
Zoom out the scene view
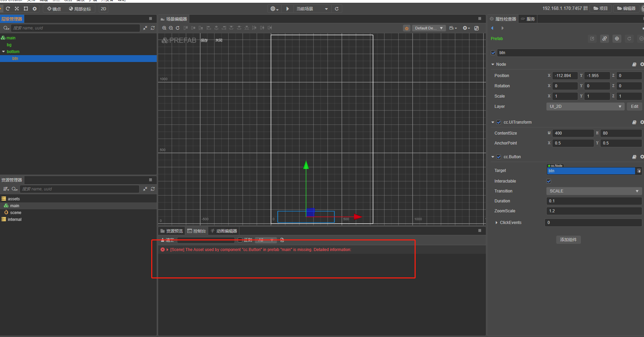click(x=171, y=28)
